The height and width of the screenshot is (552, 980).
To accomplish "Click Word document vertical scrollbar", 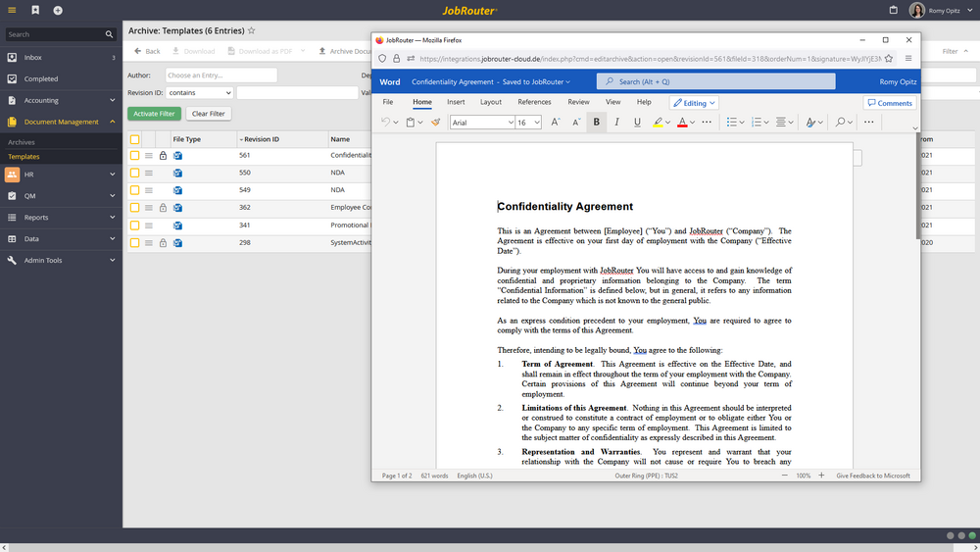I will pos(918,186).
